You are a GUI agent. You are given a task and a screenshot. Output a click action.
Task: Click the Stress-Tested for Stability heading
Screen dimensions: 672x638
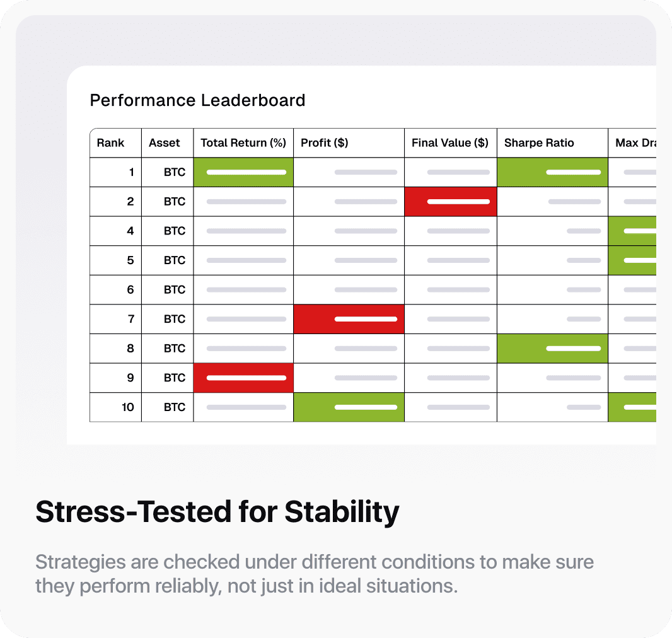pyautogui.click(x=217, y=512)
